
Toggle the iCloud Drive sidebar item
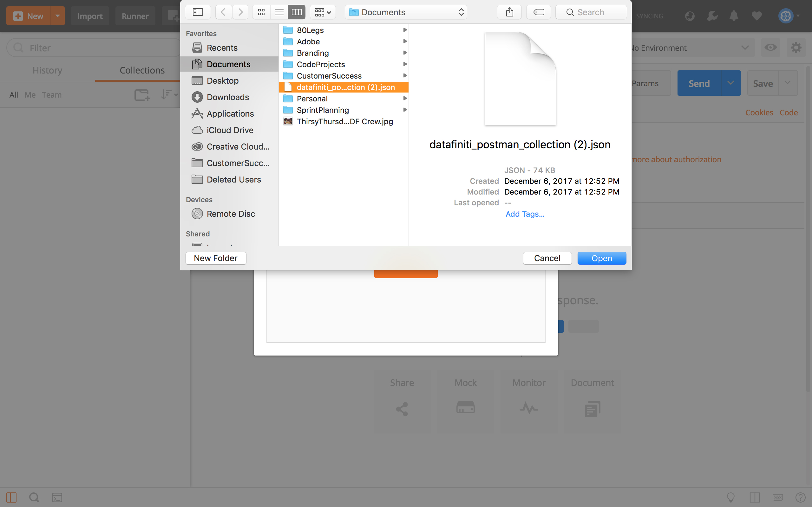coord(230,130)
